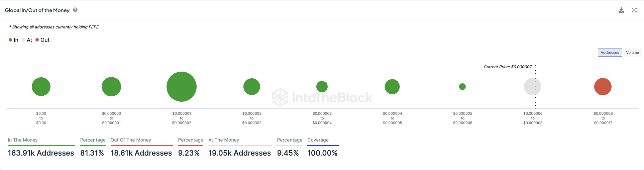Click the green bubble for $0.00 to $0.00
644x170 pixels.
click(x=41, y=87)
